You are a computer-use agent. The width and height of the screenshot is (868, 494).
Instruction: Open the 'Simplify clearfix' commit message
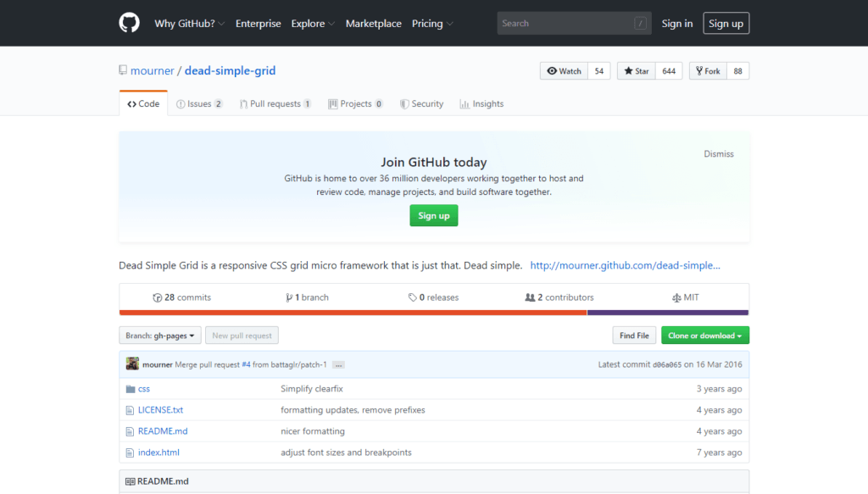[312, 389]
